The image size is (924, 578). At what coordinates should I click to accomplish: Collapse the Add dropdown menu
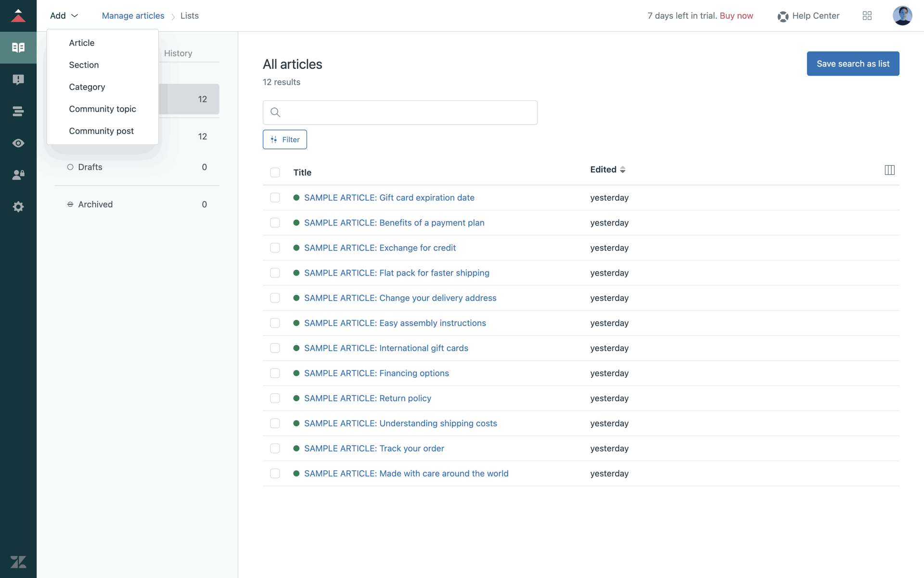[x=64, y=15]
